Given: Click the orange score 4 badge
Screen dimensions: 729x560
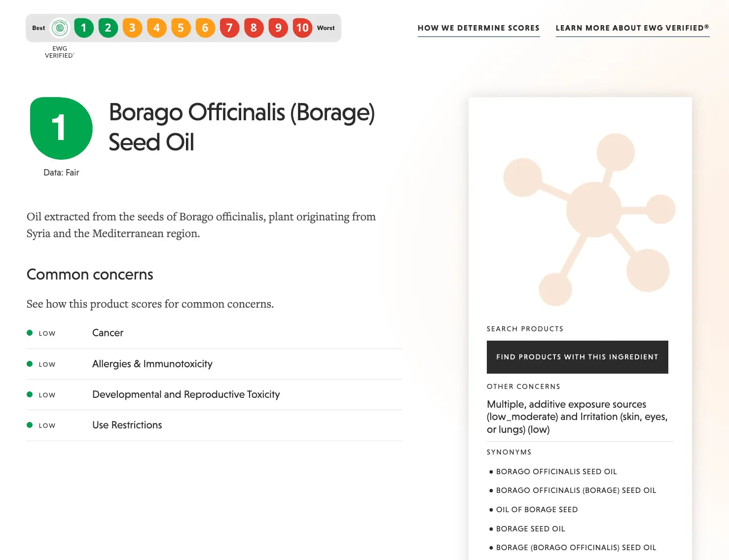Looking at the screenshot, I should click(x=156, y=28).
